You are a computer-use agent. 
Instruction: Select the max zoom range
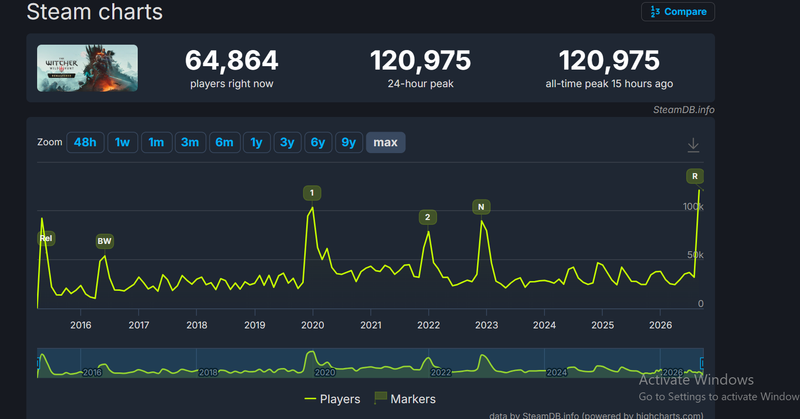coord(385,142)
